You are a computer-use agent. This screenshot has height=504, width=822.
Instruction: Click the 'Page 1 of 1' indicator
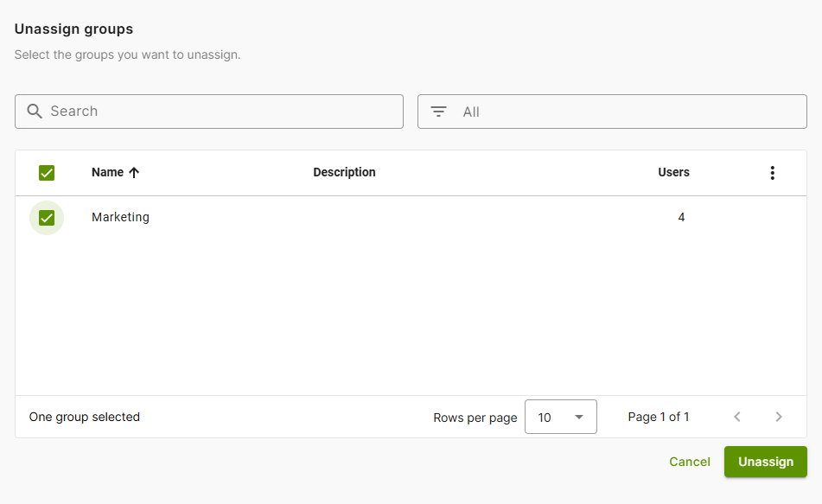[x=659, y=417]
